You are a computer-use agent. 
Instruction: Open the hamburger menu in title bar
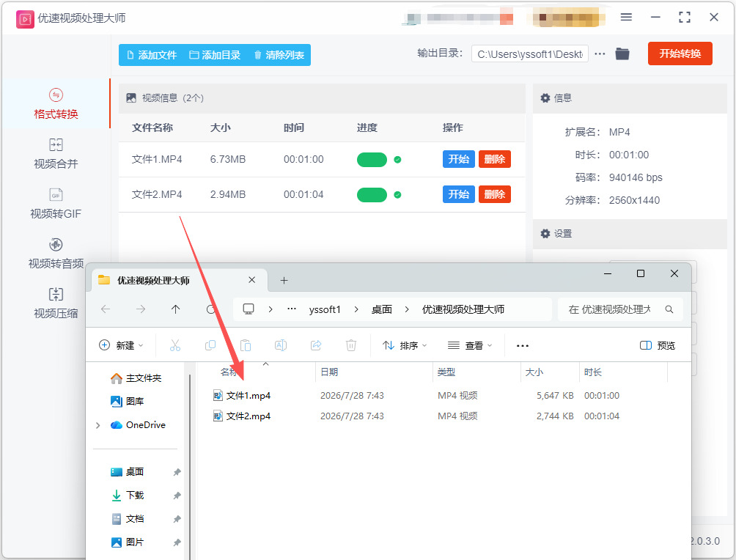(x=626, y=18)
